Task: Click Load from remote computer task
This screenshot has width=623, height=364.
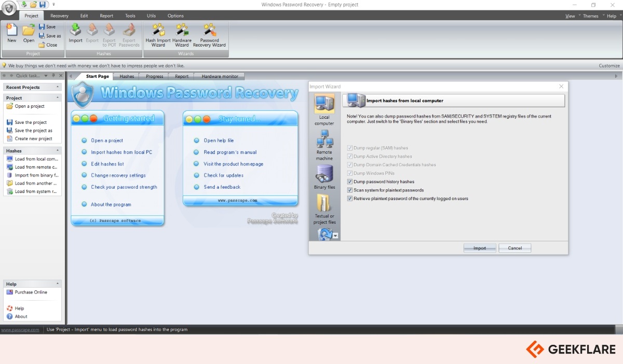Action: click(x=32, y=167)
